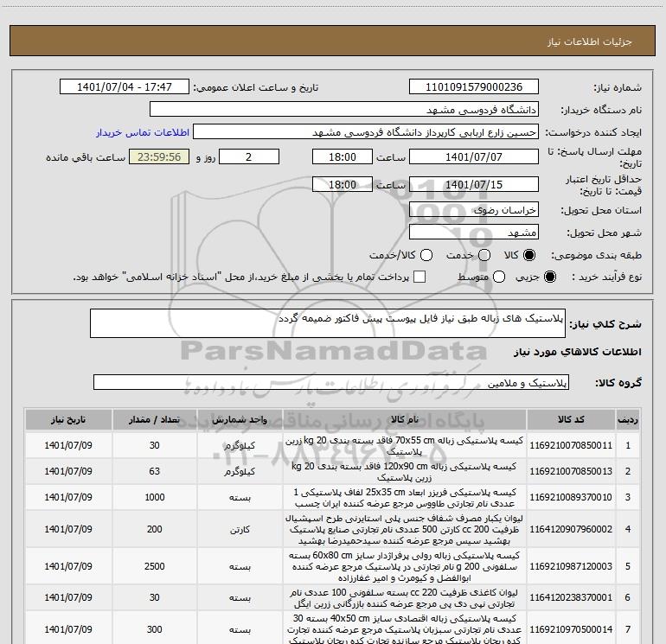Select the جزیی purchase type radio
This screenshot has width=666, height=644.
[x=549, y=277]
